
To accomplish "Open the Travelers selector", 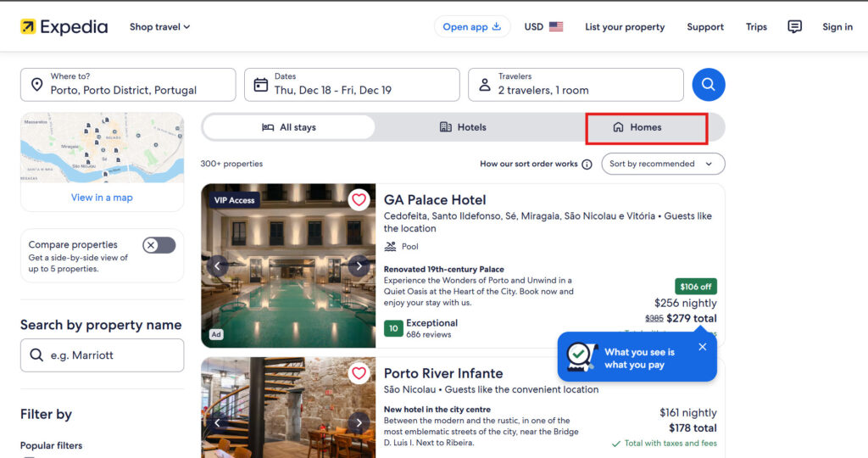I will tap(576, 85).
